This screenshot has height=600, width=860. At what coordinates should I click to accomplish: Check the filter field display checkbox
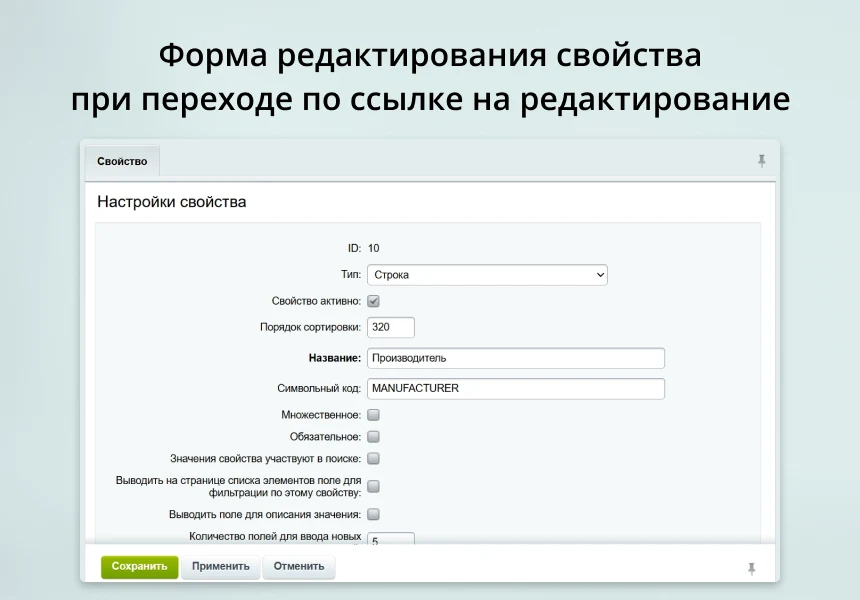point(374,486)
